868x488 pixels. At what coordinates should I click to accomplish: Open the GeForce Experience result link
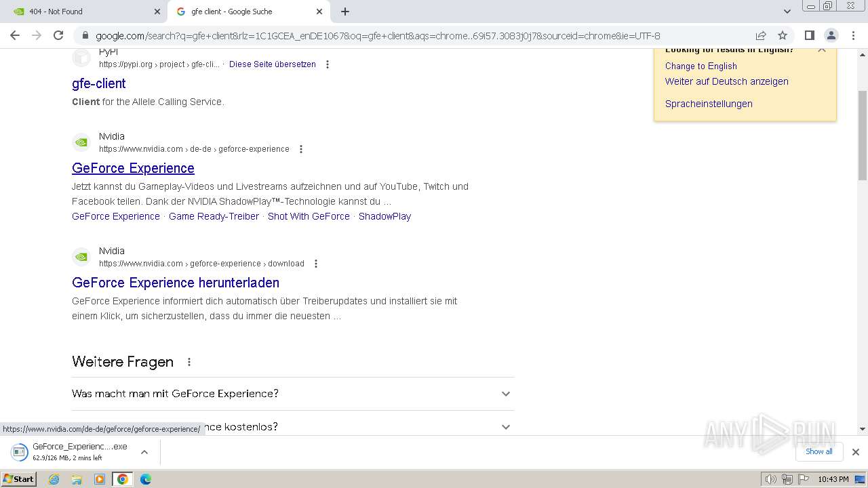pyautogui.click(x=133, y=168)
